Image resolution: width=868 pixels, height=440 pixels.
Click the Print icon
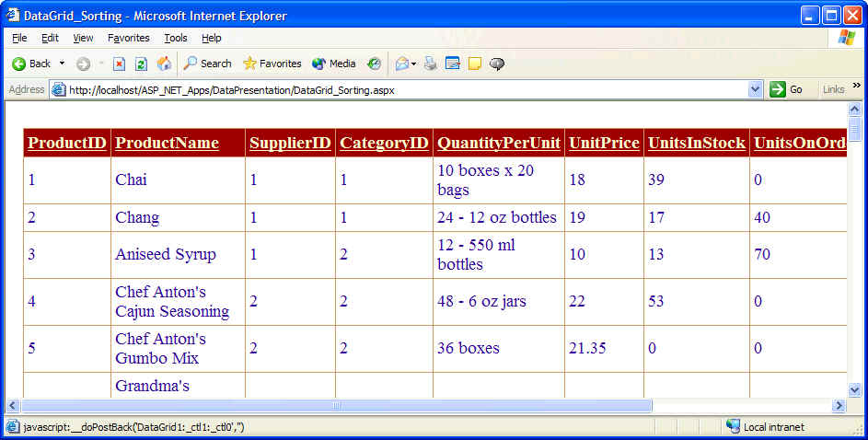431,64
